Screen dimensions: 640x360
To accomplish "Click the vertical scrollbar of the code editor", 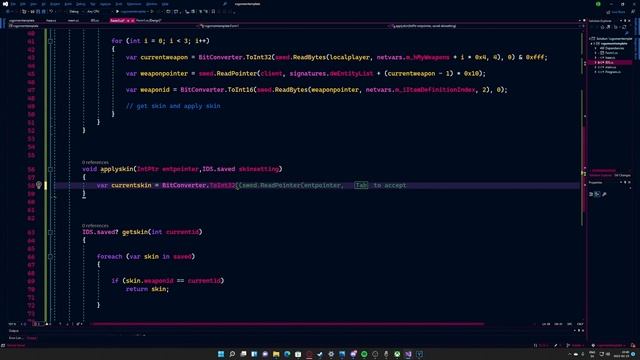I will (x=583, y=176).
